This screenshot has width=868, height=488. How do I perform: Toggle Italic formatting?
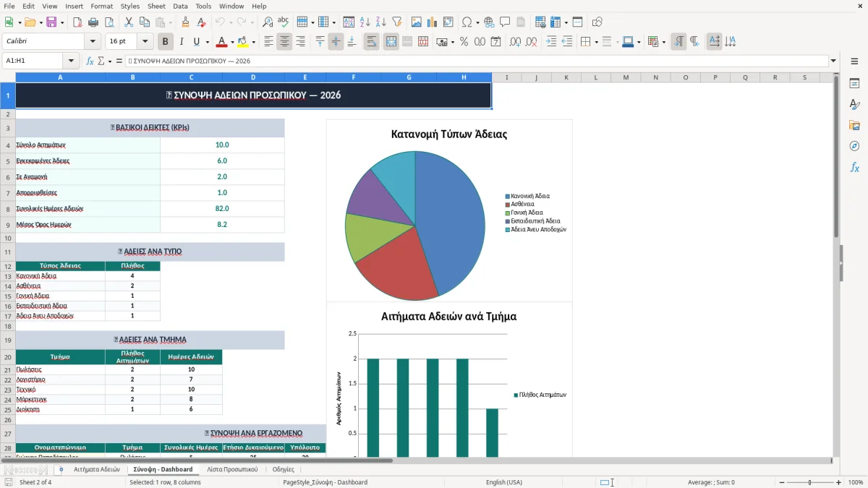tap(181, 42)
